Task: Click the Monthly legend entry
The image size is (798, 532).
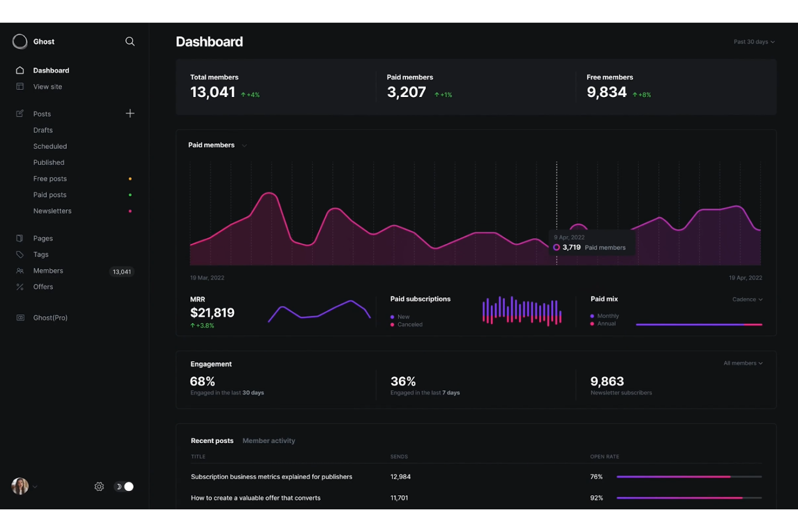Action: pos(604,316)
